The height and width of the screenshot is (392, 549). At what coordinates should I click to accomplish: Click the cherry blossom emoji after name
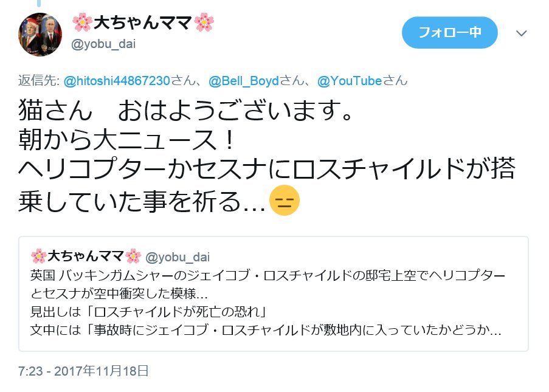tap(204, 22)
